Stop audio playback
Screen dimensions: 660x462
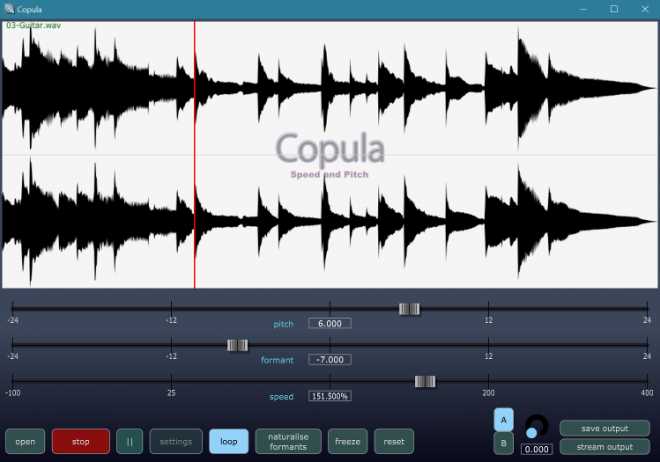[81, 441]
